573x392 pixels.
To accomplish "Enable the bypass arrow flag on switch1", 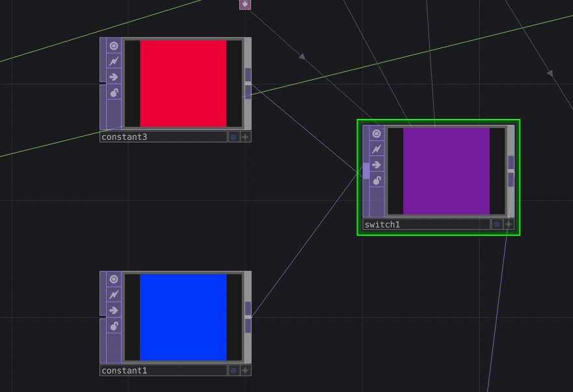I will tap(377, 164).
